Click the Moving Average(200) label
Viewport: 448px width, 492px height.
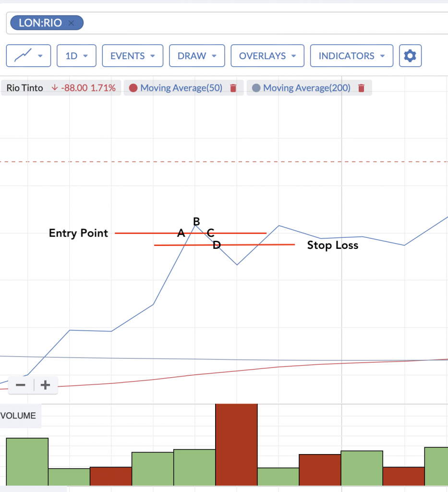pos(306,88)
